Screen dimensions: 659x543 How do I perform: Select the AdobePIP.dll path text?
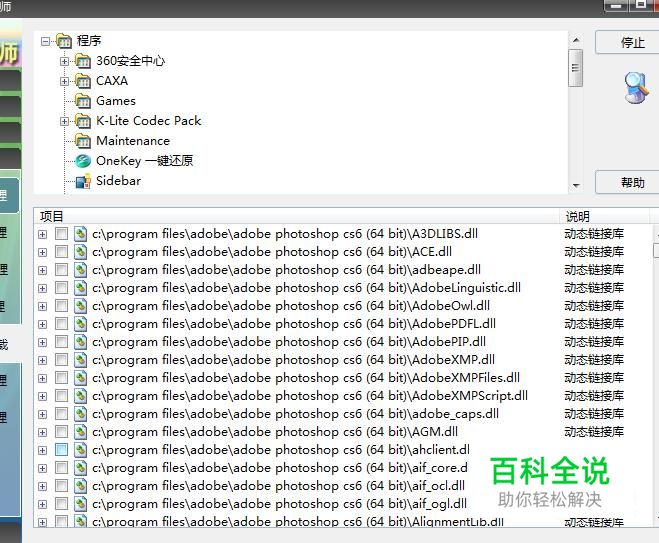point(289,342)
